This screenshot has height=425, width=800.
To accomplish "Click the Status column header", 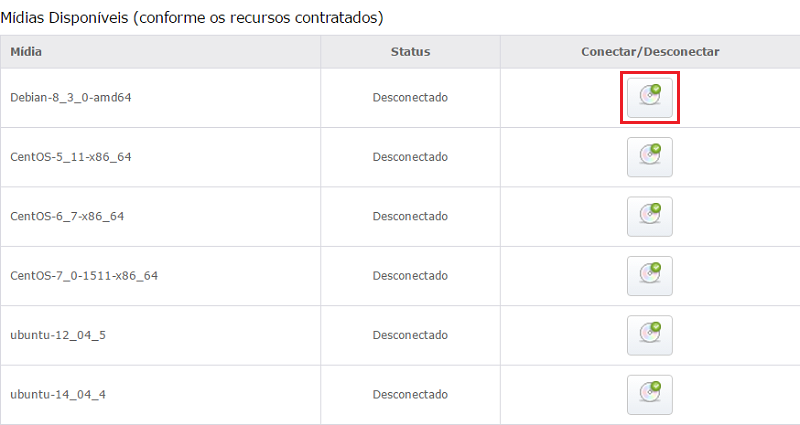I will [410, 52].
